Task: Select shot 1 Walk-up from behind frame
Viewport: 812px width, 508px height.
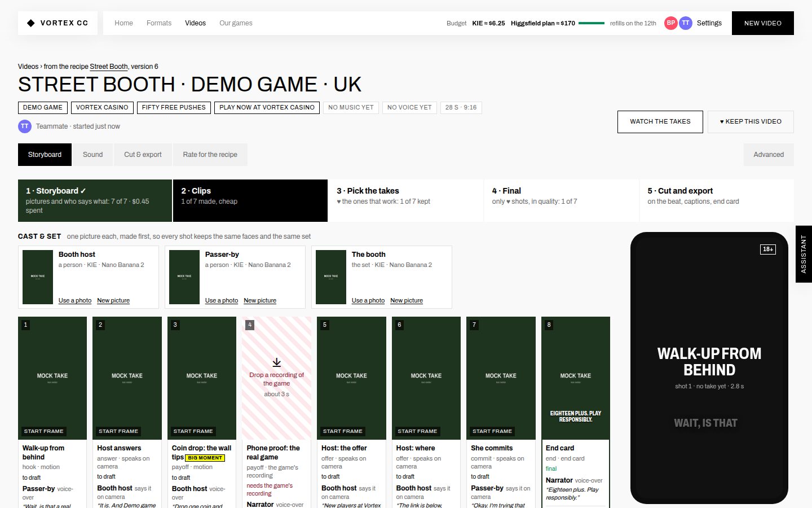Action: point(52,378)
